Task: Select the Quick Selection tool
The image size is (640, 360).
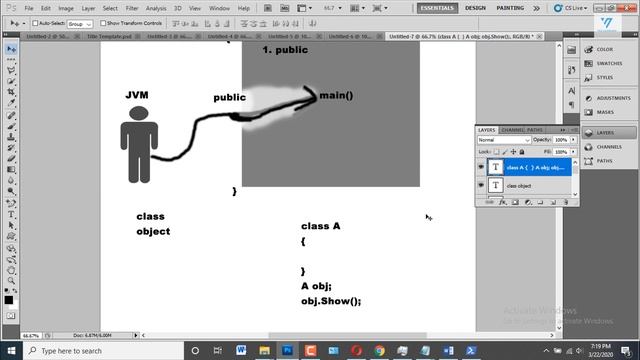Action: pyautogui.click(x=11, y=81)
